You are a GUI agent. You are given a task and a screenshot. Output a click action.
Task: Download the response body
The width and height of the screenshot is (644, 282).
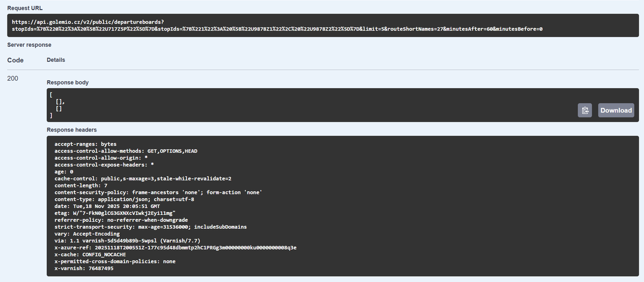[616, 110]
